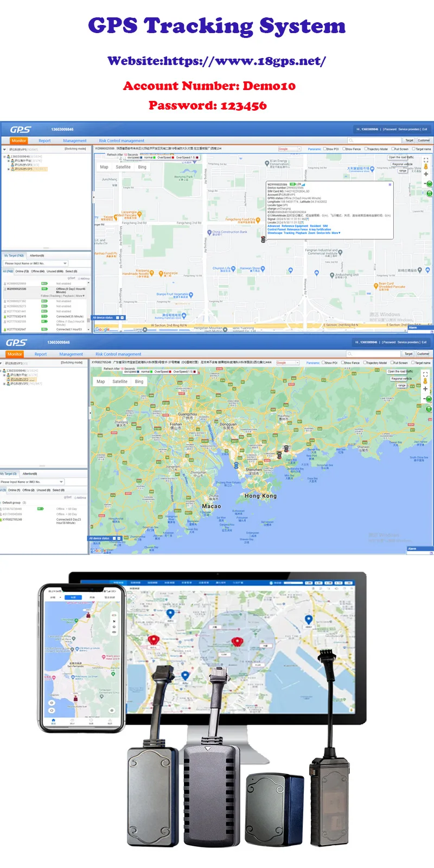434x868 pixels.
Task: Tick Full Screen checkbox in Xi'an map window
Action: tap(393, 149)
